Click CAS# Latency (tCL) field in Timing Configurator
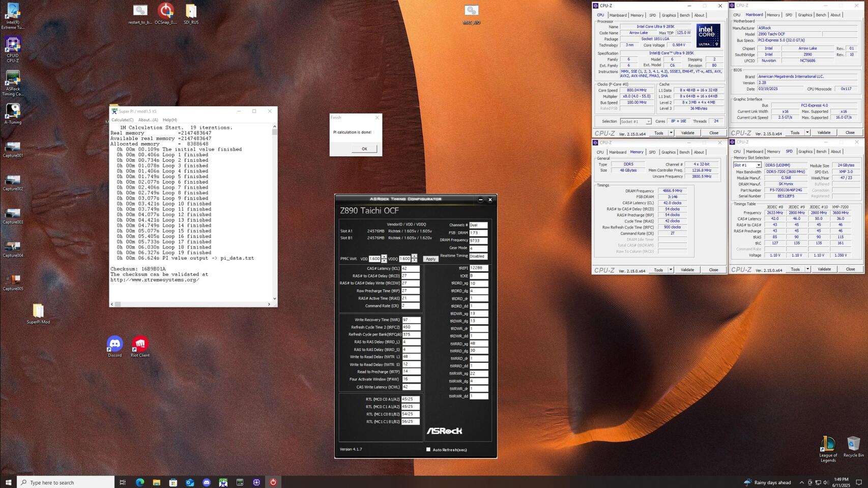Screen dimensions: 868x488 [x=411, y=268]
